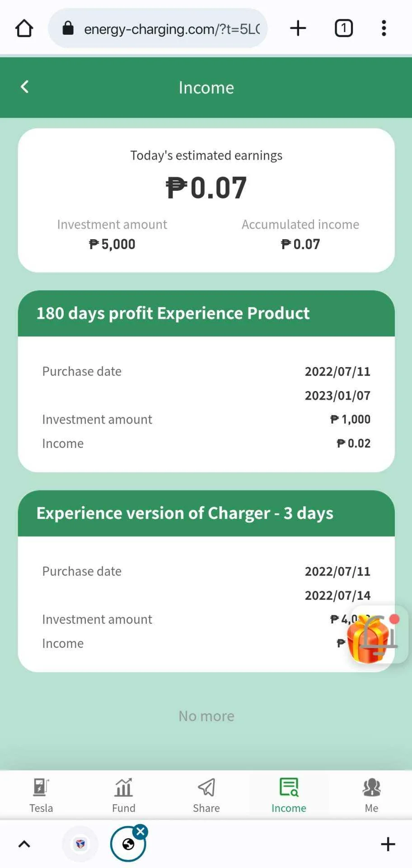Click the energy-charging.com address bar
The image size is (412, 868).
(x=158, y=28)
